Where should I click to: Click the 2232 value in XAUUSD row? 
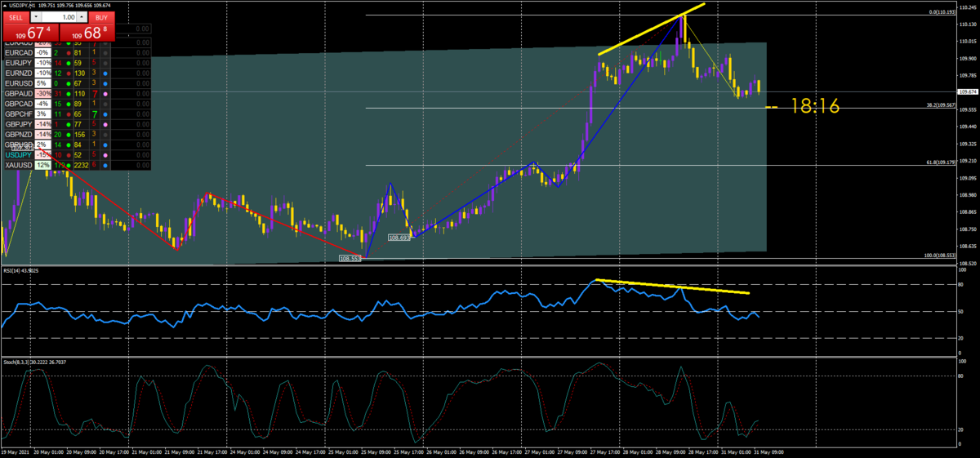point(82,165)
